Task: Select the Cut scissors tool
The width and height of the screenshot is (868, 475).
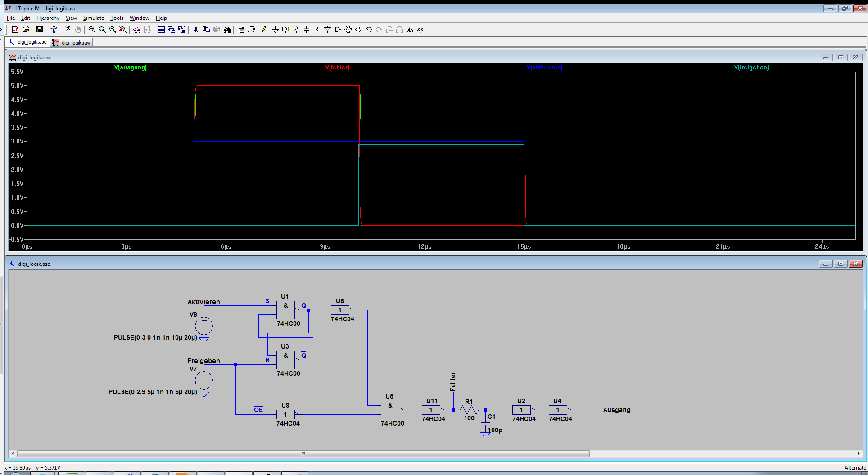Action: tap(196, 29)
